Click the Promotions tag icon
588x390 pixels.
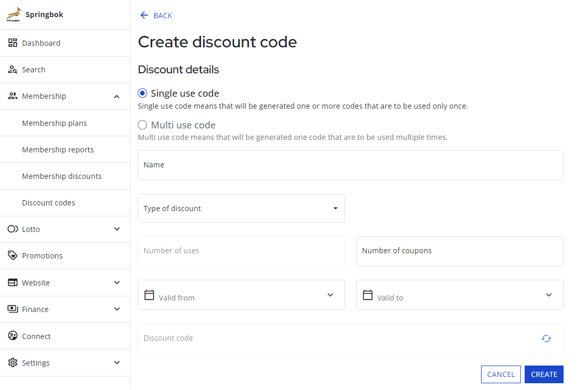11,255
